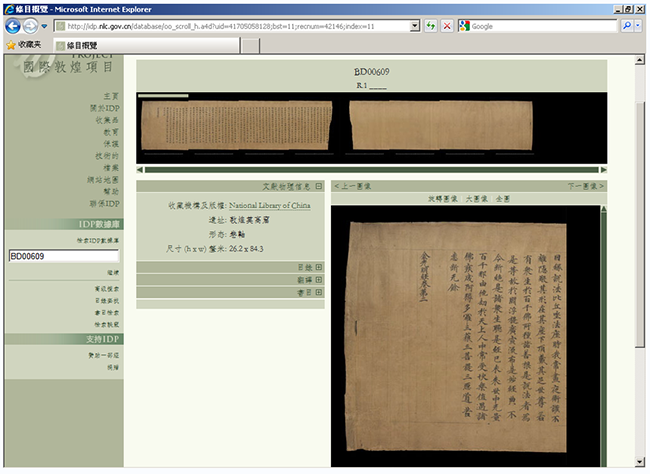Collapse the 文獻物理信息 section box
The image size is (650, 474).
[x=318, y=186]
